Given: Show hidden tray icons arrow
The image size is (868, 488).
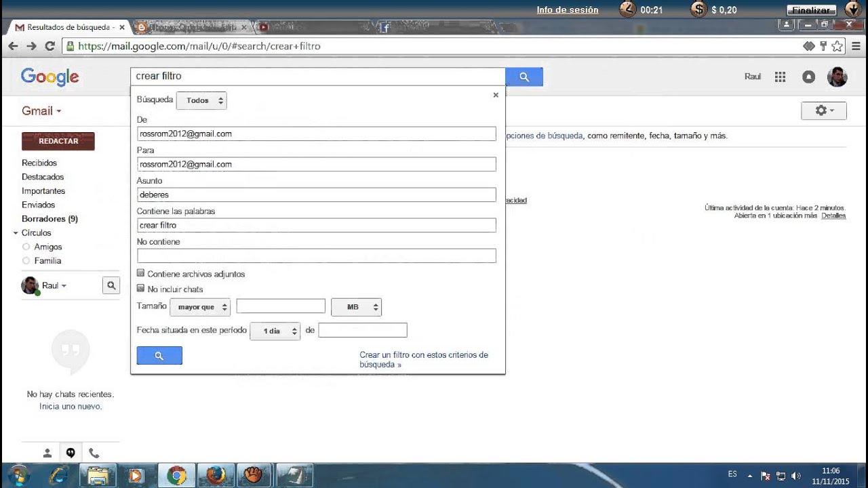Looking at the screenshot, I should 750,476.
